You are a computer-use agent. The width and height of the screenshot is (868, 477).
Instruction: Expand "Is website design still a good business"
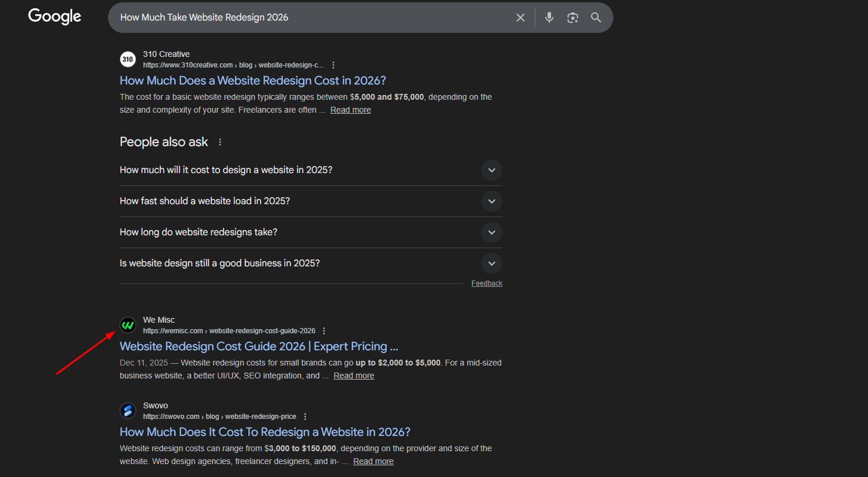[x=491, y=263]
